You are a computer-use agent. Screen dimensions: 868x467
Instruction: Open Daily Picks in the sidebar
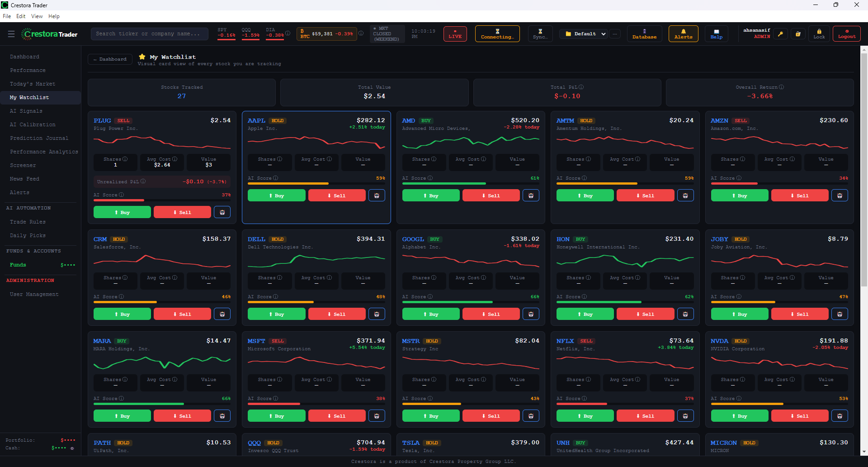(28, 236)
